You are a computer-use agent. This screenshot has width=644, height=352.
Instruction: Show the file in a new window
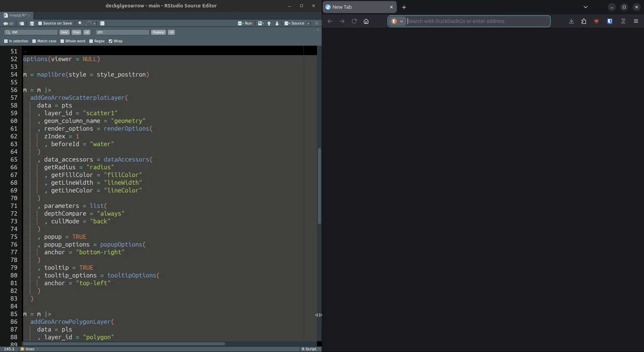click(x=21, y=24)
